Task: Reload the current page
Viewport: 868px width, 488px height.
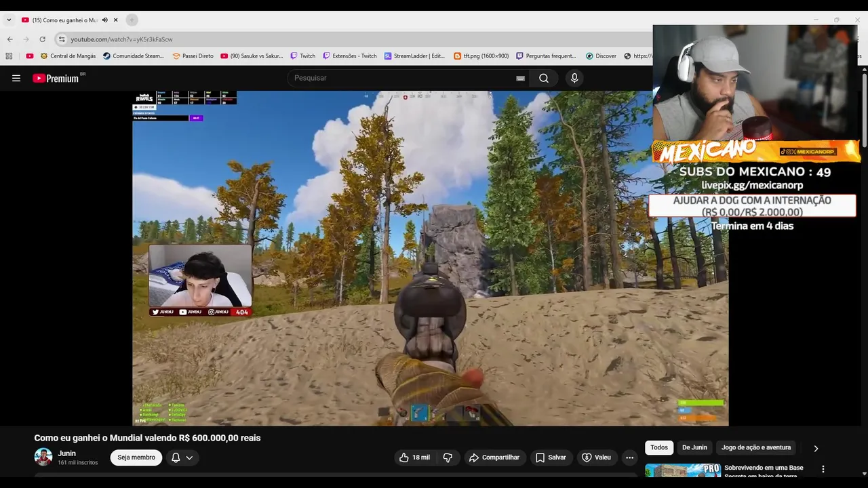Action: coord(42,39)
